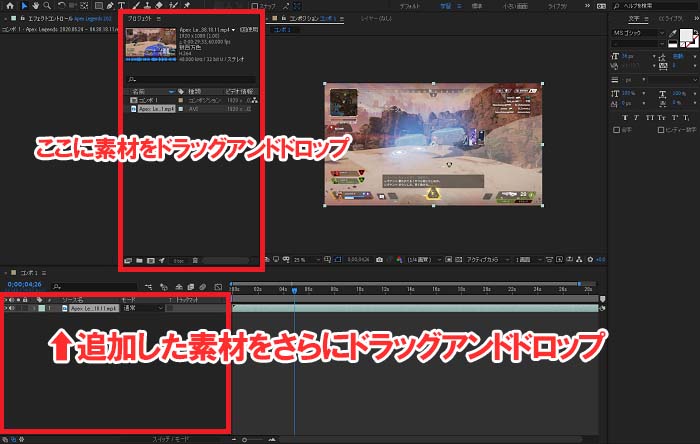Click the trash icon in Project panel
The image size is (700, 444).
pos(195,261)
